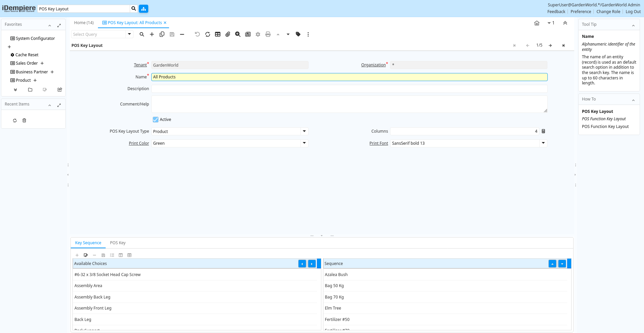Open the menu tree icon beside search

[x=144, y=9]
